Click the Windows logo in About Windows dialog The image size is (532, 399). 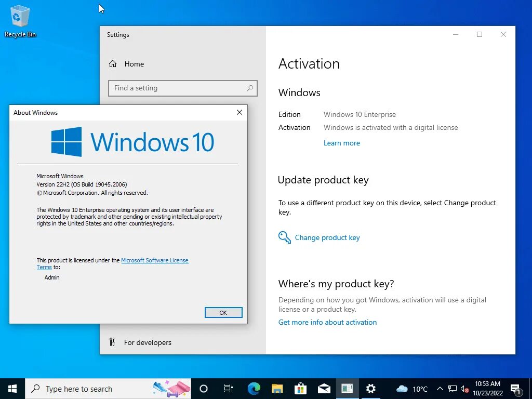66,142
